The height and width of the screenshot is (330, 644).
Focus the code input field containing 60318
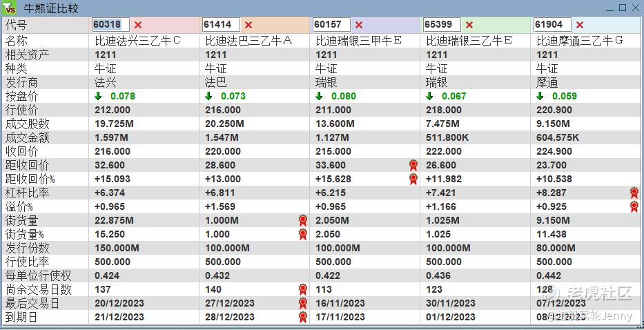pos(110,25)
